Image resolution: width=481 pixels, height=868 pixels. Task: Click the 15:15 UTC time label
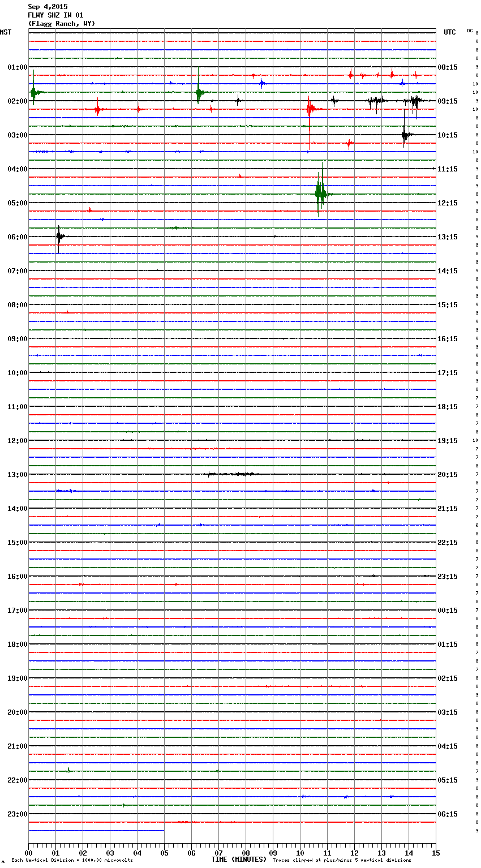click(x=448, y=304)
